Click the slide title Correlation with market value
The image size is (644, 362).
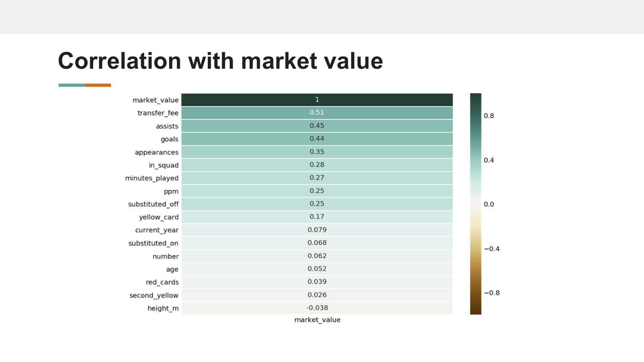(220, 61)
